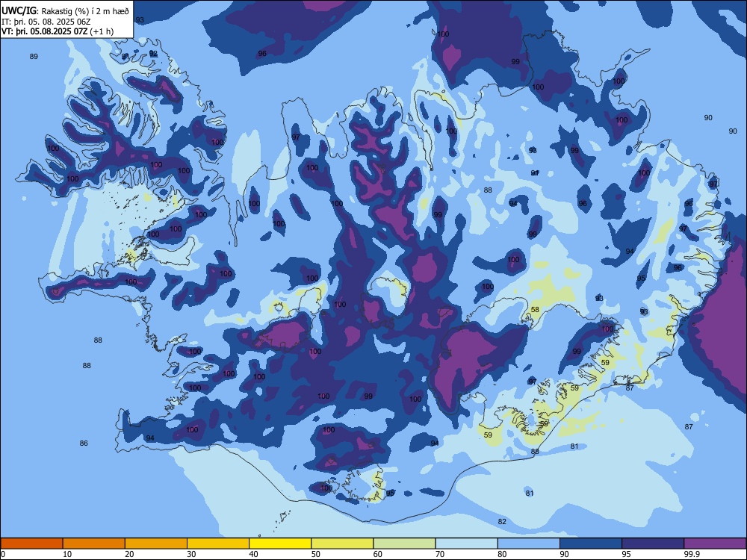Click the title 'UWC/IG: Rakastig (%) í 2 m hæð'
Image resolution: width=747 pixels, height=560 pixels.
pos(65,11)
